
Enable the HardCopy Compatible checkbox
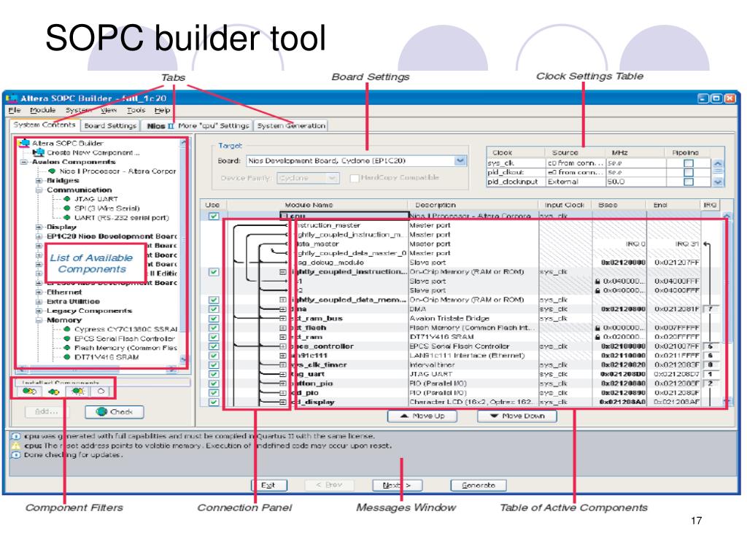354,178
